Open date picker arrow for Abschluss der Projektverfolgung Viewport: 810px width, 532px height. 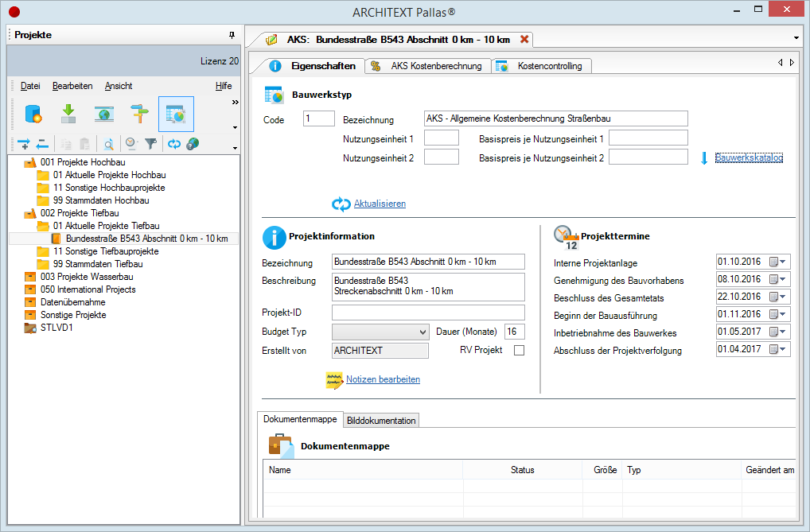(783, 349)
